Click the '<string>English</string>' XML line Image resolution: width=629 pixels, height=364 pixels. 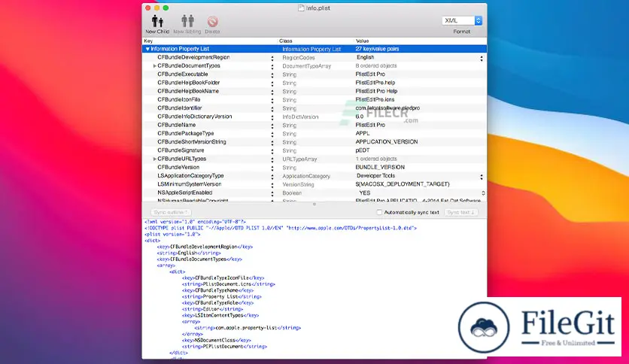point(189,253)
